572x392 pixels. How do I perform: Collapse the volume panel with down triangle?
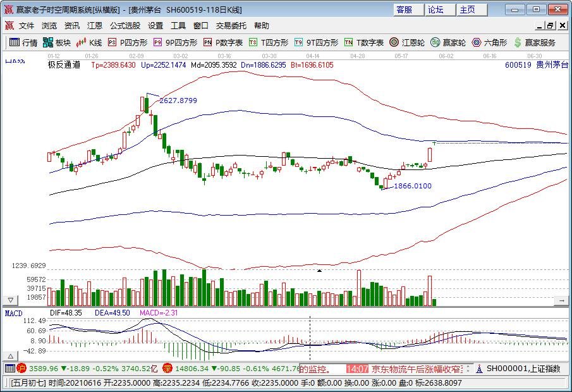(x=11, y=300)
